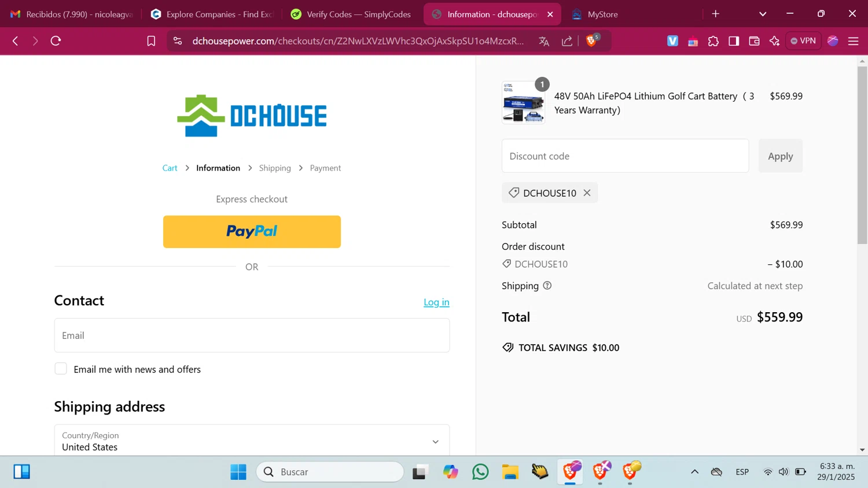868x488 pixels.
Task: Click the battery product thumbnail
Action: pyautogui.click(x=523, y=102)
